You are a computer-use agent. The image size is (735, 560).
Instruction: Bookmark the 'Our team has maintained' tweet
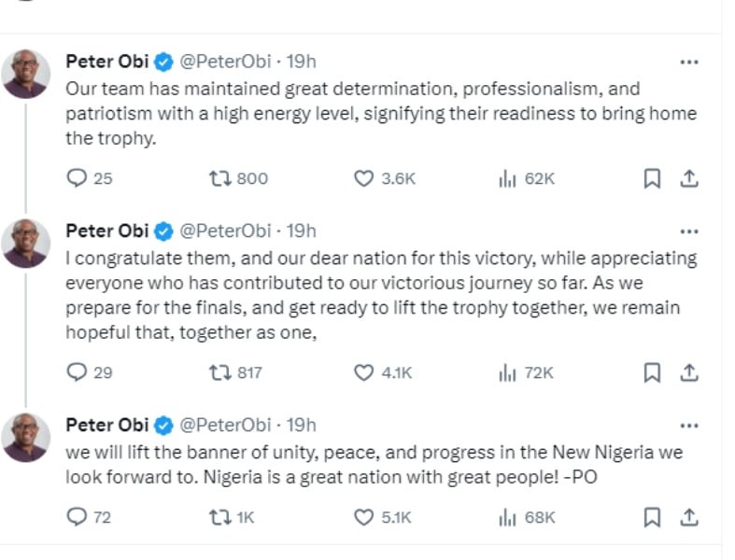[652, 178]
